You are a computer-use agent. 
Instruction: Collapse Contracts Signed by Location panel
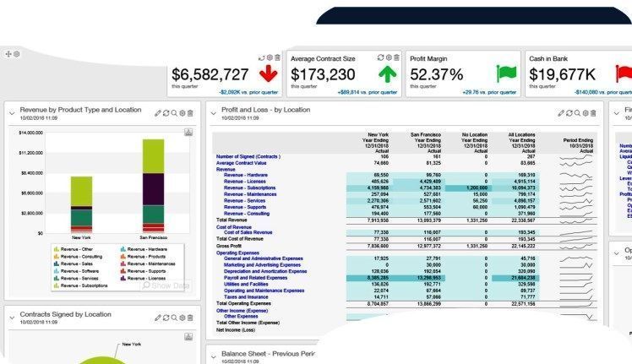click(x=12, y=318)
